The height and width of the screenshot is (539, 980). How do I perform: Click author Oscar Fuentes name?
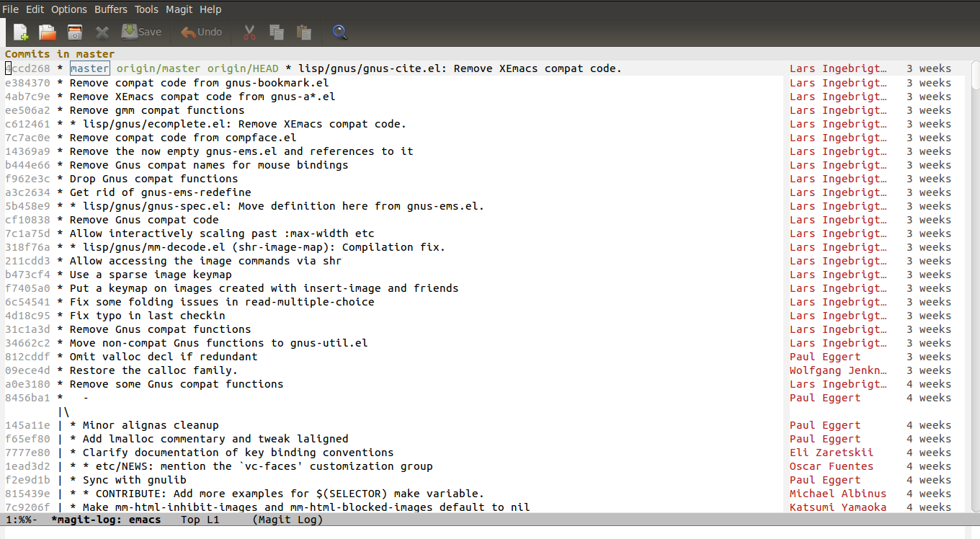tap(832, 466)
